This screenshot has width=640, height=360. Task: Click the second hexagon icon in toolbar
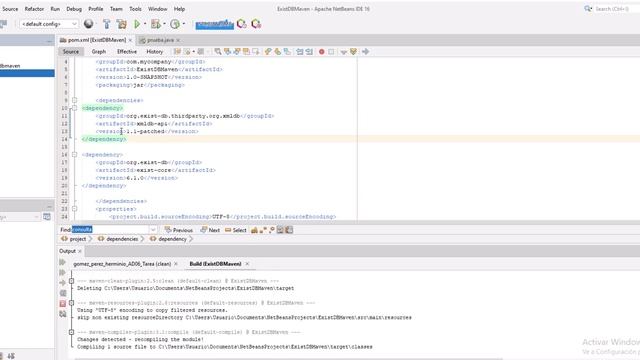[x=256, y=24]
